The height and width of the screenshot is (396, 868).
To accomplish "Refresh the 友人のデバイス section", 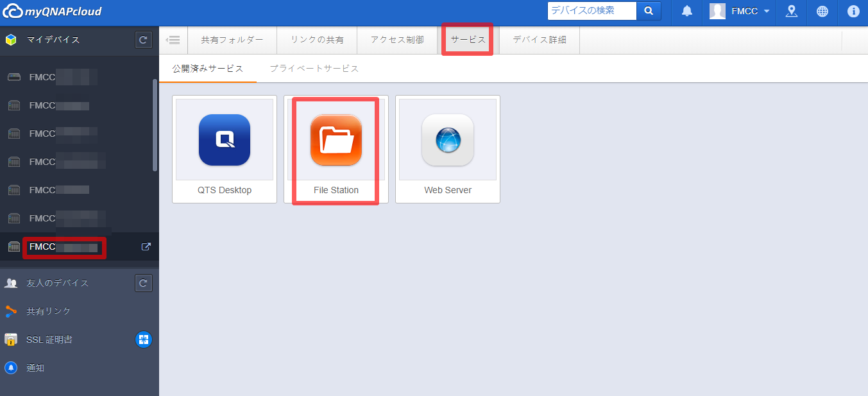I will click(x=144, y=282).
